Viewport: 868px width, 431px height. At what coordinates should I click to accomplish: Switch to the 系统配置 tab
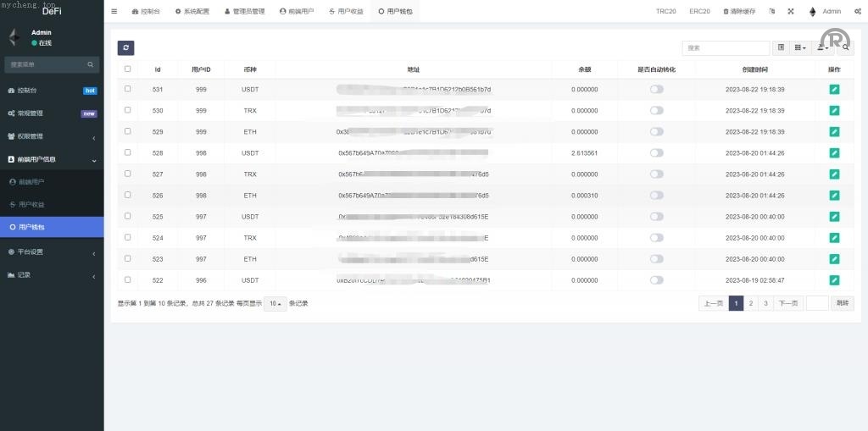coord(192,11)
